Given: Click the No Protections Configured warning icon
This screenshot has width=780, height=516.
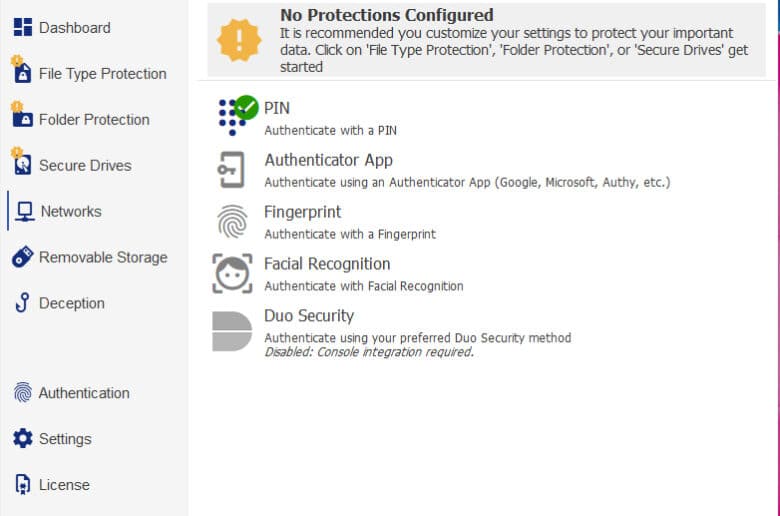Looking at the screenshot, I should [239, 40].
